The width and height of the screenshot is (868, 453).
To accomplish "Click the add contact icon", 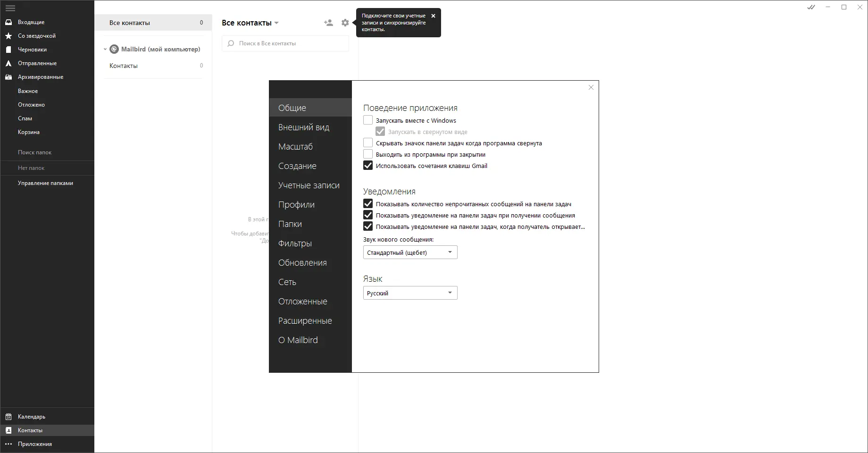I will 328,22.
